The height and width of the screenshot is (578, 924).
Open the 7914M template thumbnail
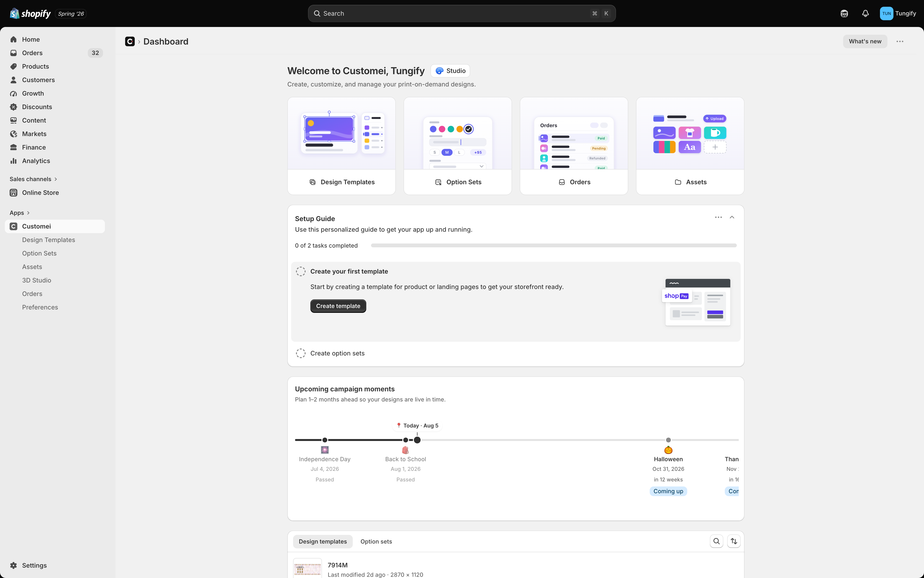point(307,568)
